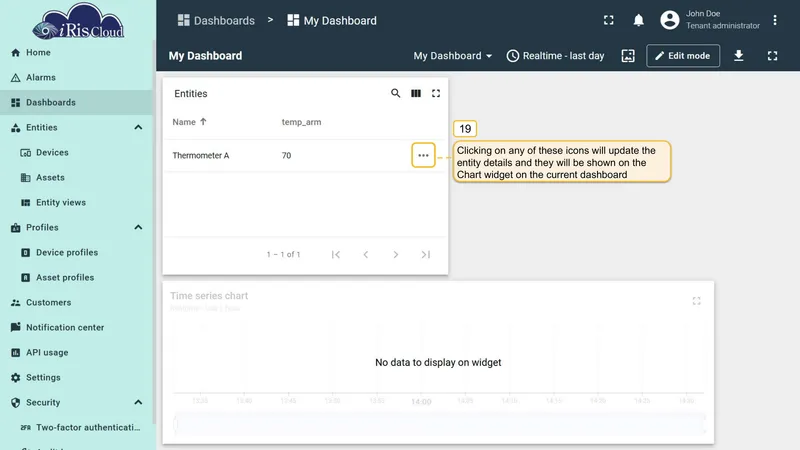The image size is (800, 450).
Task: Open notifications bell
Action: point(638,20)
